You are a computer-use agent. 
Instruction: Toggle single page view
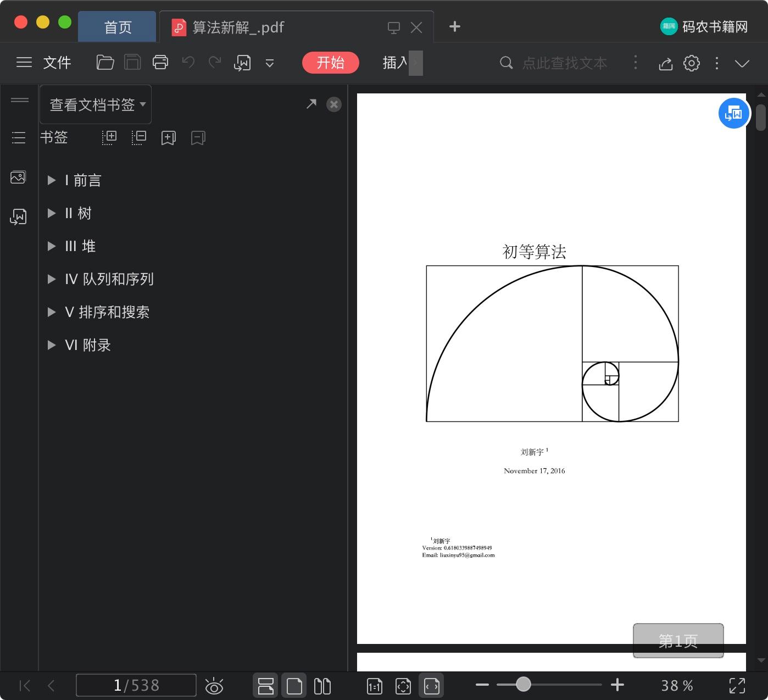pyautogui.click(x=294, y=686)
